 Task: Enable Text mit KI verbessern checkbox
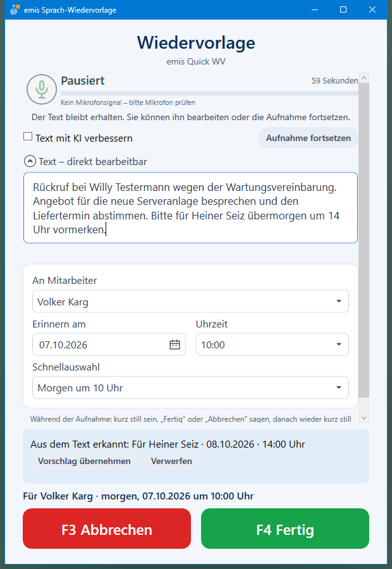pyautogui.click(x=28, y=137)
